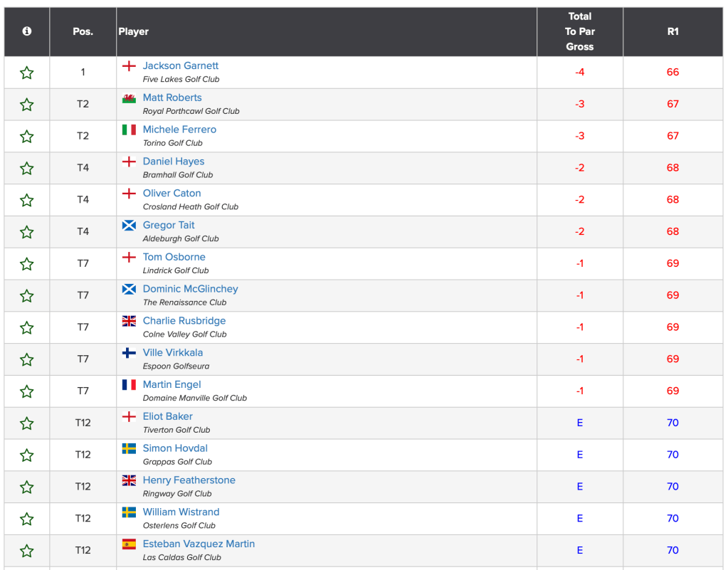728x570 pixels.
Task: Sort table by Player column header
Action: pos(134,31)
